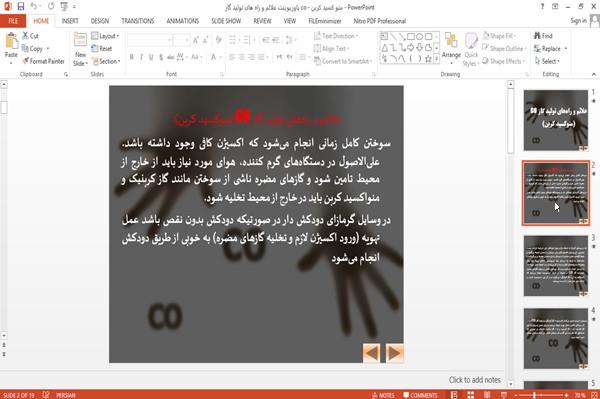Switch to Slide Sorter view in status bar

tap(470, 395)
